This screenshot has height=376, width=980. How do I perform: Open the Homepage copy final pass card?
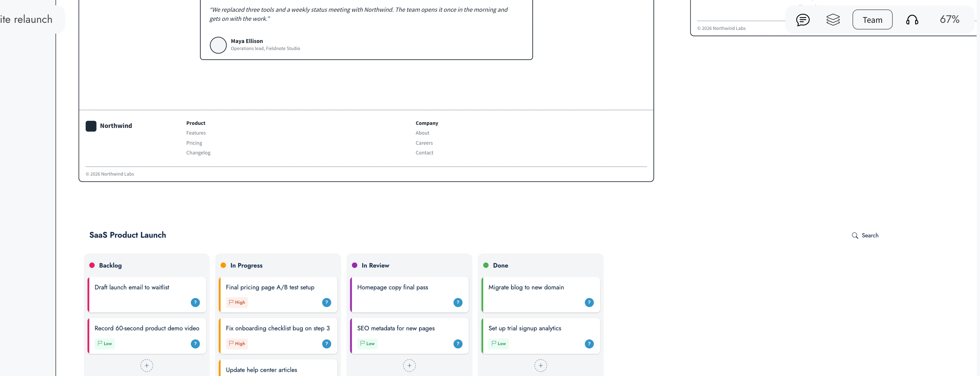tap(409, 294)
